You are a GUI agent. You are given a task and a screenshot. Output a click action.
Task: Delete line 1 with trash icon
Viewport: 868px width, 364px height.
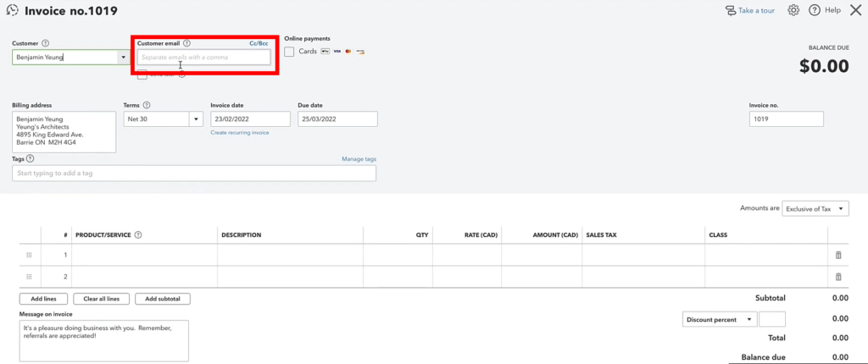[838, 255]
